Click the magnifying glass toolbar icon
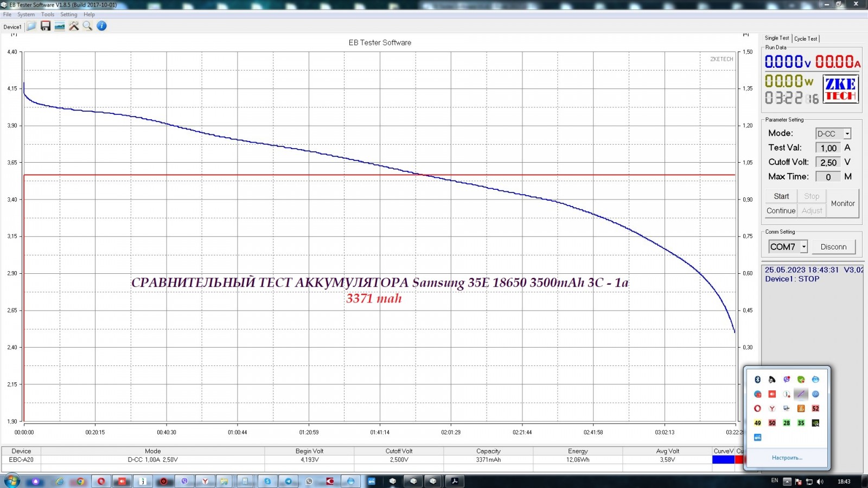 87,26
